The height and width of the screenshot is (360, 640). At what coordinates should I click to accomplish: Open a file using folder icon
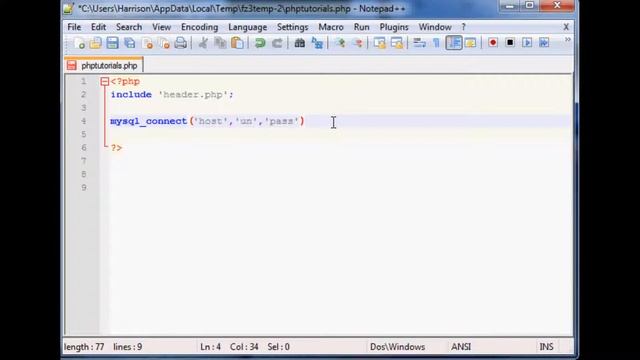coord(96,43)
